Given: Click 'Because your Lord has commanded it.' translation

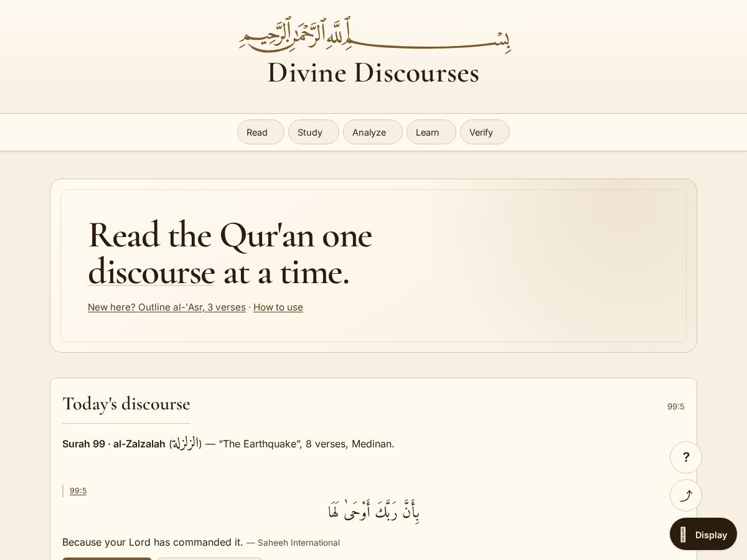Looking at the screenshot, I should pyautogui.click(x=153, y=542).
